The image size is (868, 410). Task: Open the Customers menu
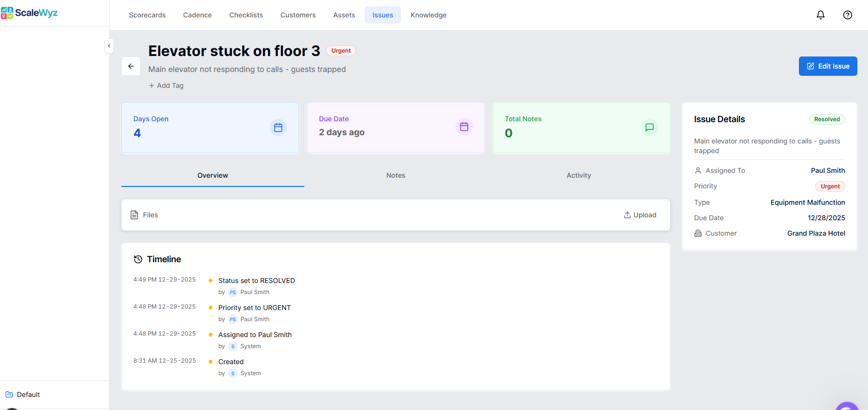click(298, 15)
